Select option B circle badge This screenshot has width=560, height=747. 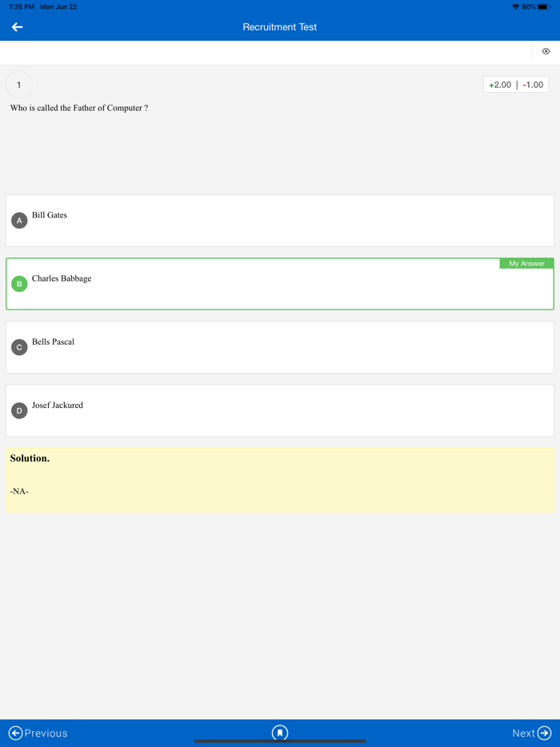(19, 284)
